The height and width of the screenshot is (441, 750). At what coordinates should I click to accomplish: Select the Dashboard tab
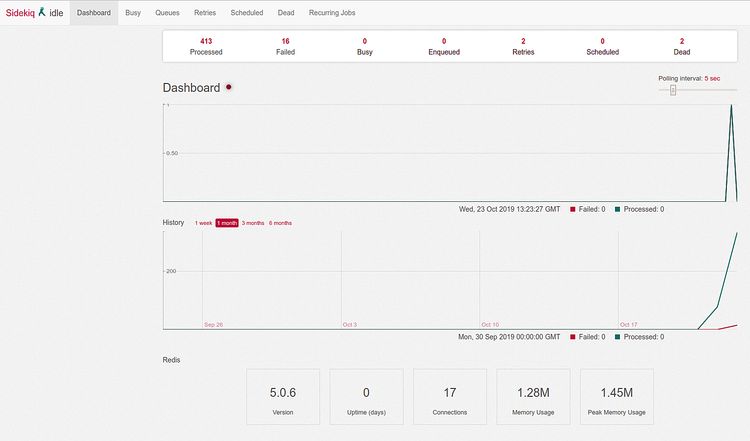[x=94, y=13]
